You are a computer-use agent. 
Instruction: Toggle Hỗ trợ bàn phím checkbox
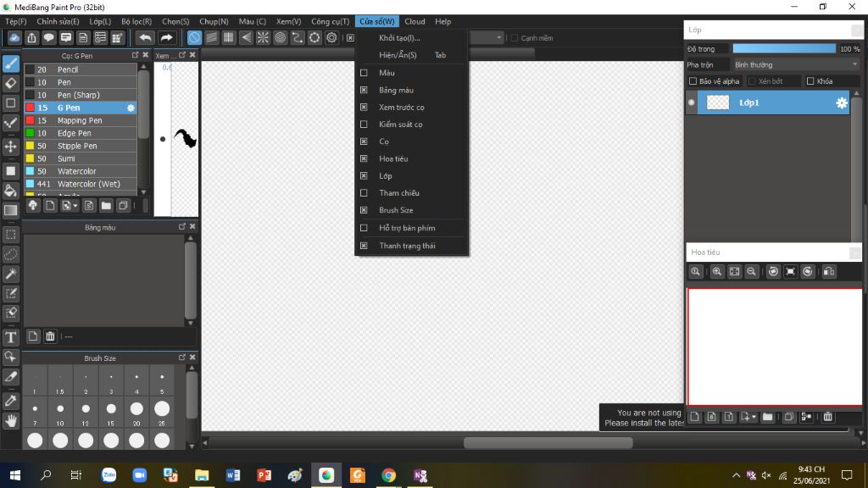[x=364, y=228]
